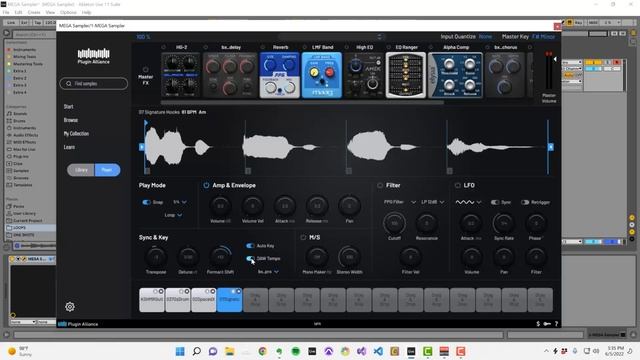Toggle the DAW Tempo switch

(x=250, y=258)
